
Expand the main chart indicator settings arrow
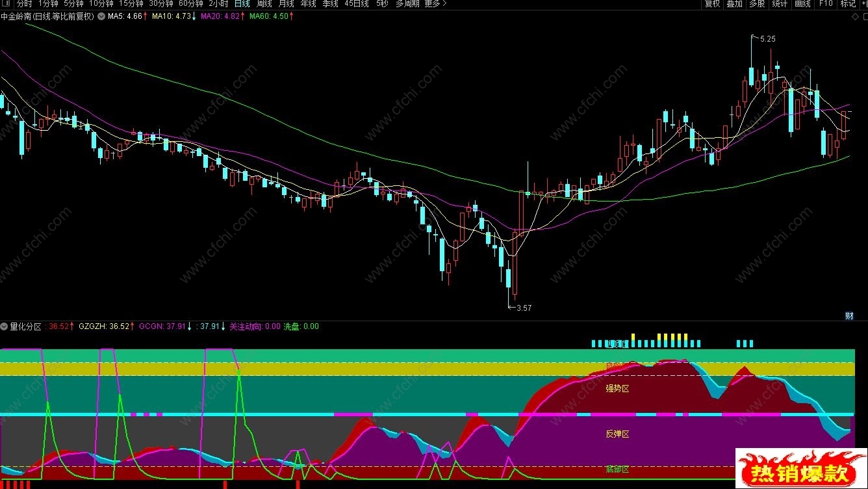click(x=101, y=16)
